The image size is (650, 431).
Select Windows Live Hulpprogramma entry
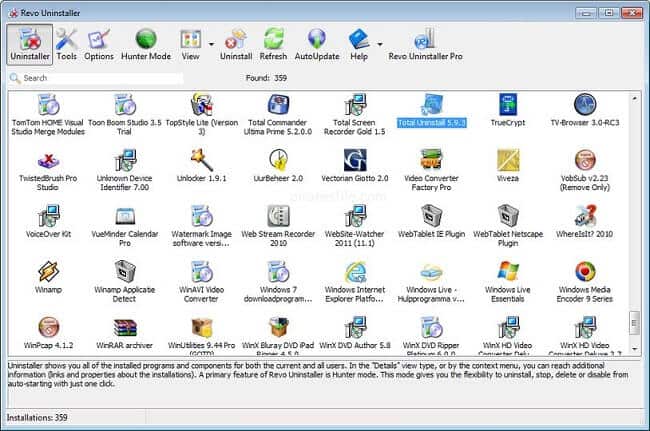(x=431, y=281)
